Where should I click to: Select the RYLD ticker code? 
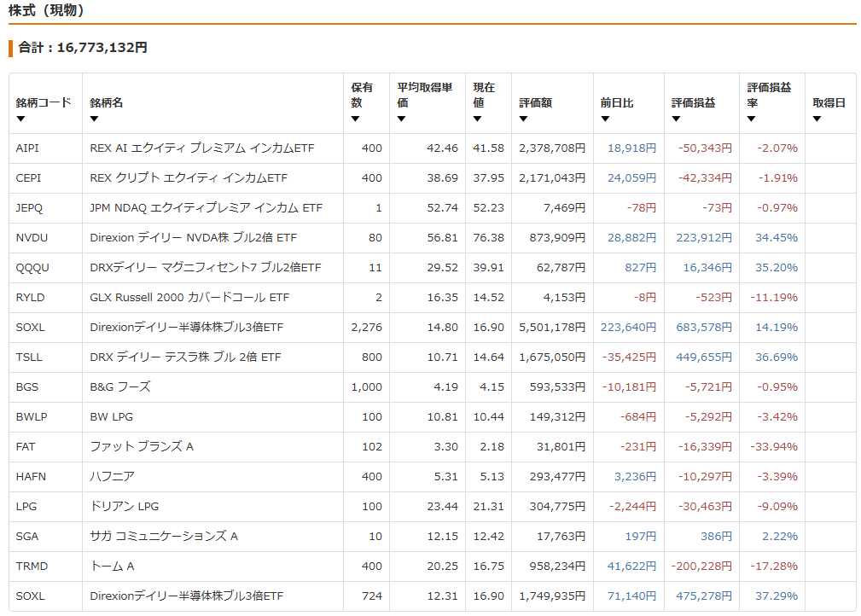(30, 298)
